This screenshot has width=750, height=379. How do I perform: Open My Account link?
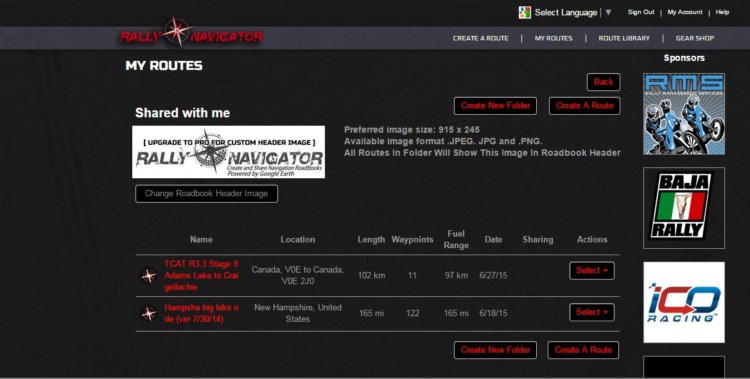tap(685, 12)
